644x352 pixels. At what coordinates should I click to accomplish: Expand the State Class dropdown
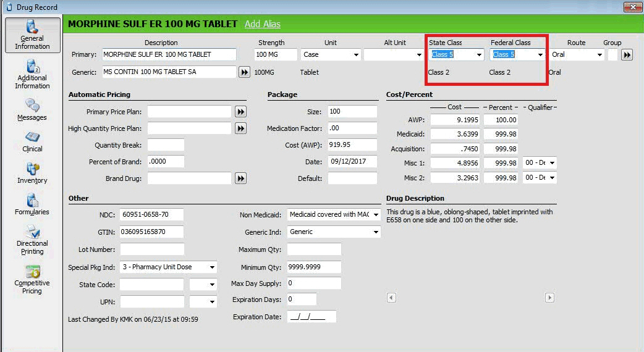point(479,55)
